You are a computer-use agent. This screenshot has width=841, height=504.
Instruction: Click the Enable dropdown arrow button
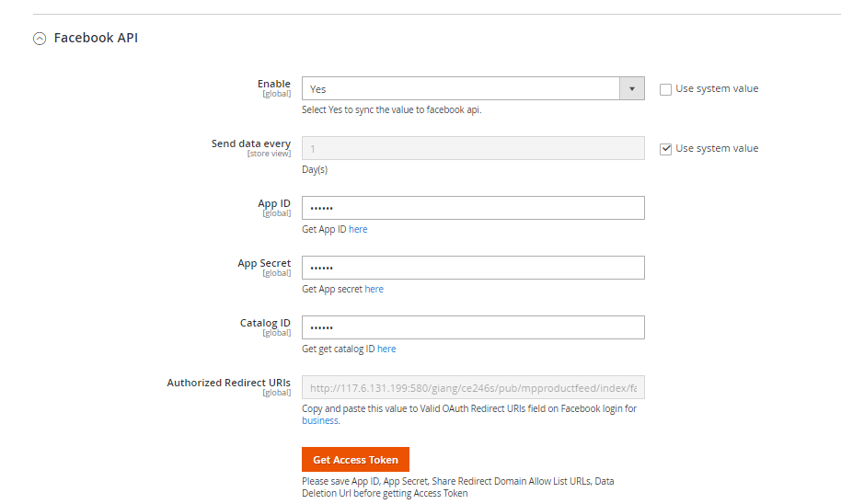631,89
